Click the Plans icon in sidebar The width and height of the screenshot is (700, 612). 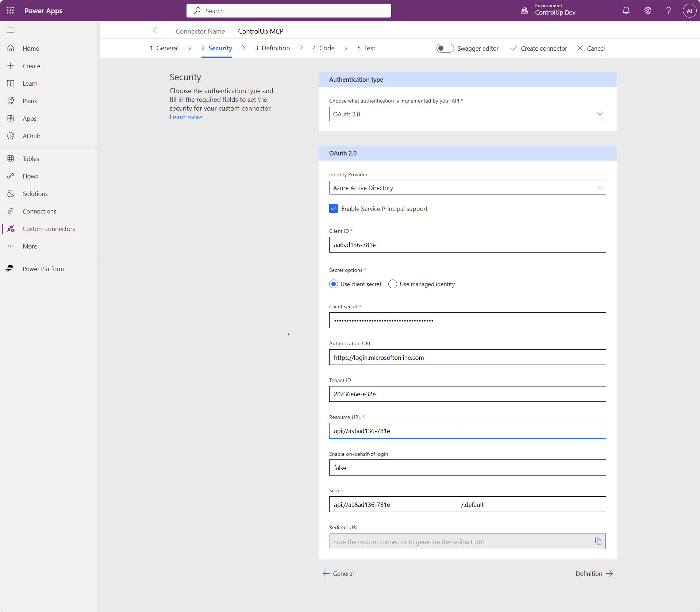tap(11, 101)
